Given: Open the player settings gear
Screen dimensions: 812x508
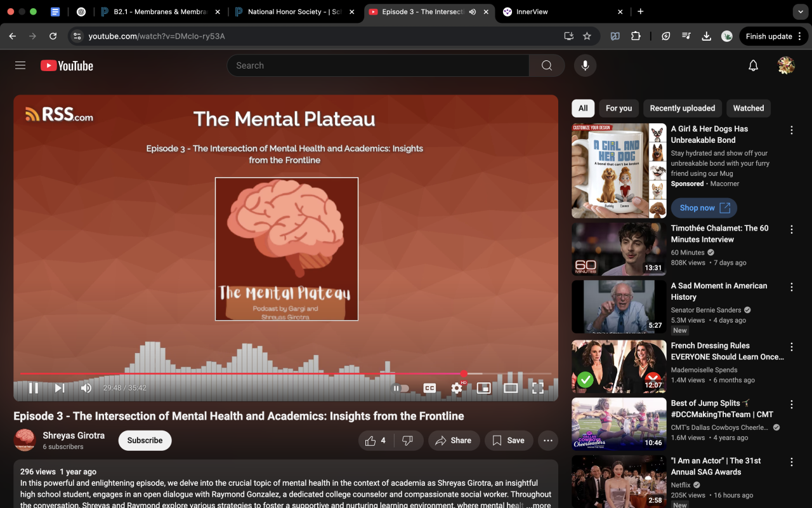Looking at the screenshot, I should point(457,388).
